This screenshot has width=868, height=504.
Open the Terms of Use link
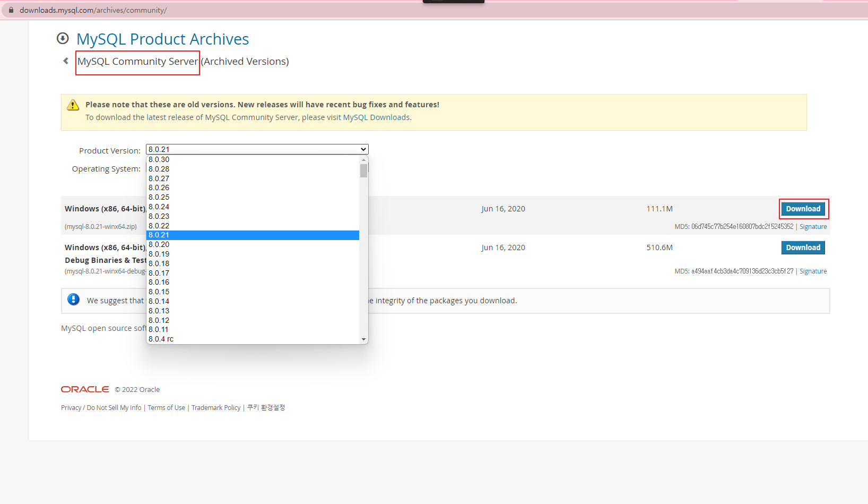click(166, 407)
